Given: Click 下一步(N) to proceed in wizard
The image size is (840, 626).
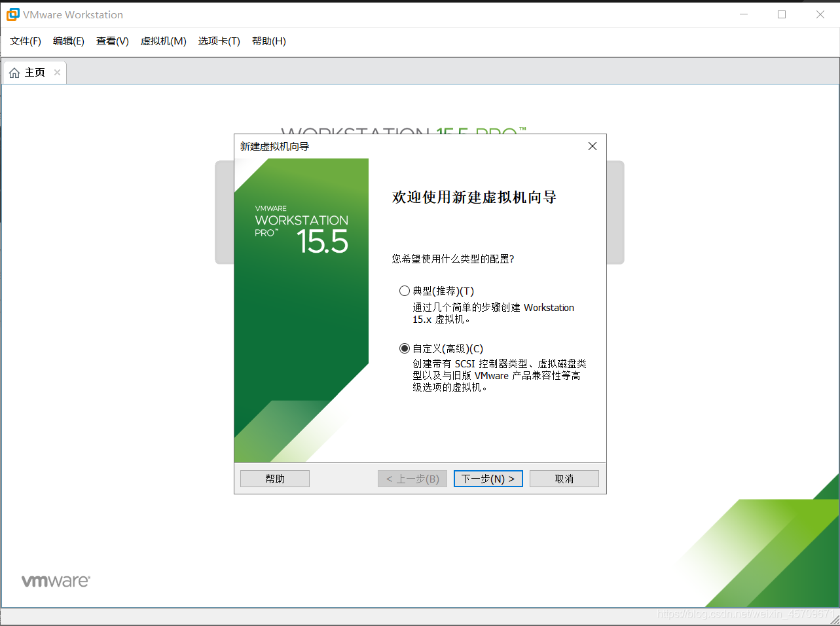Looking at the screenshot, I should pyautogui.click(x=488, y=478).
